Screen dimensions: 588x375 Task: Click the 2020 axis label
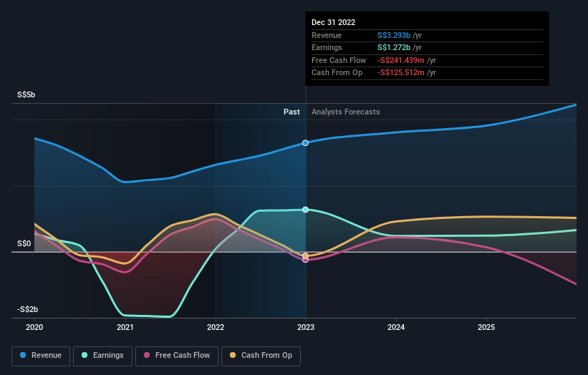34,328
